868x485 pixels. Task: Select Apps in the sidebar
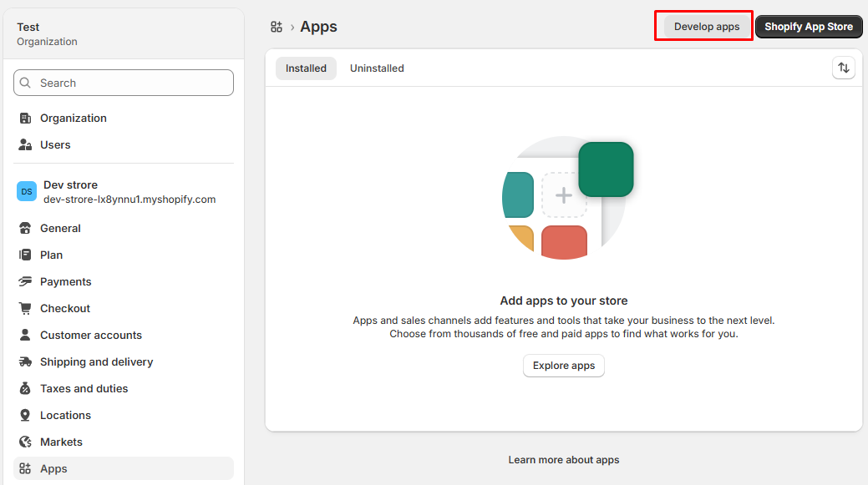pos(124,469)
